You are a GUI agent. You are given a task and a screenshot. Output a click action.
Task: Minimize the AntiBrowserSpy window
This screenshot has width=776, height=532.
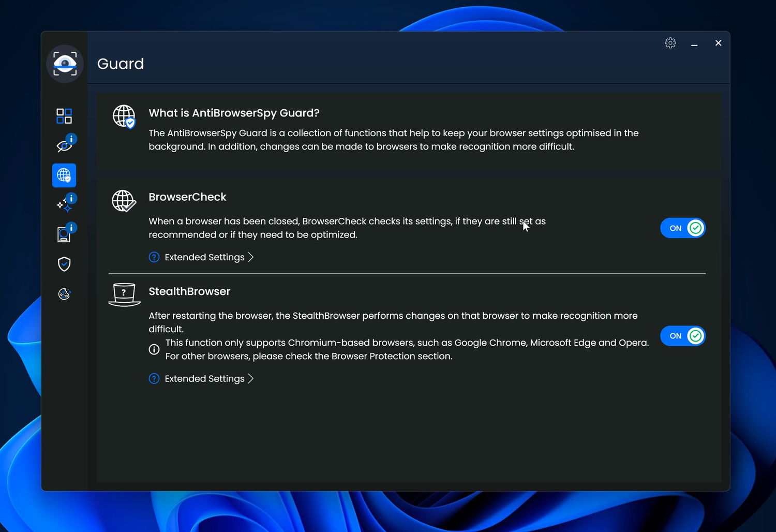(x=694, y=43)
